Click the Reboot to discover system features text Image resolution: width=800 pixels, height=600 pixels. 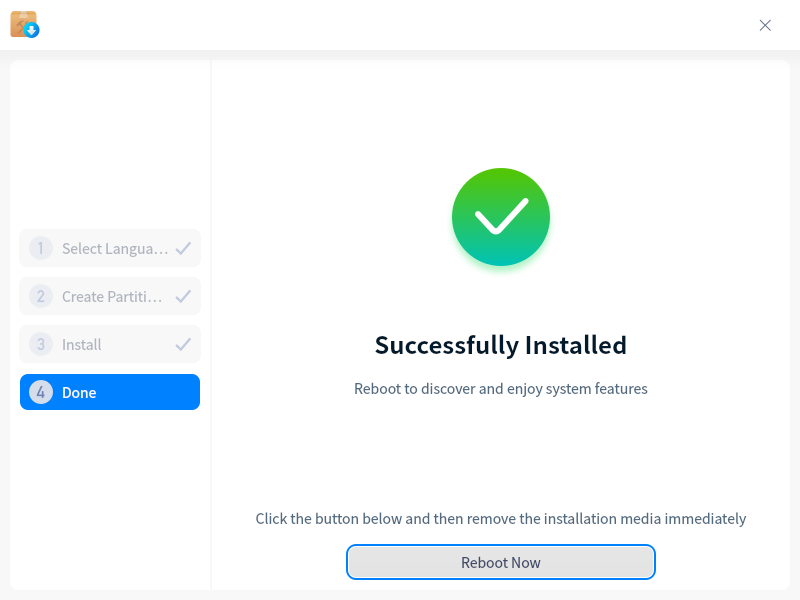pyautogui.click(x=501, y=389)
